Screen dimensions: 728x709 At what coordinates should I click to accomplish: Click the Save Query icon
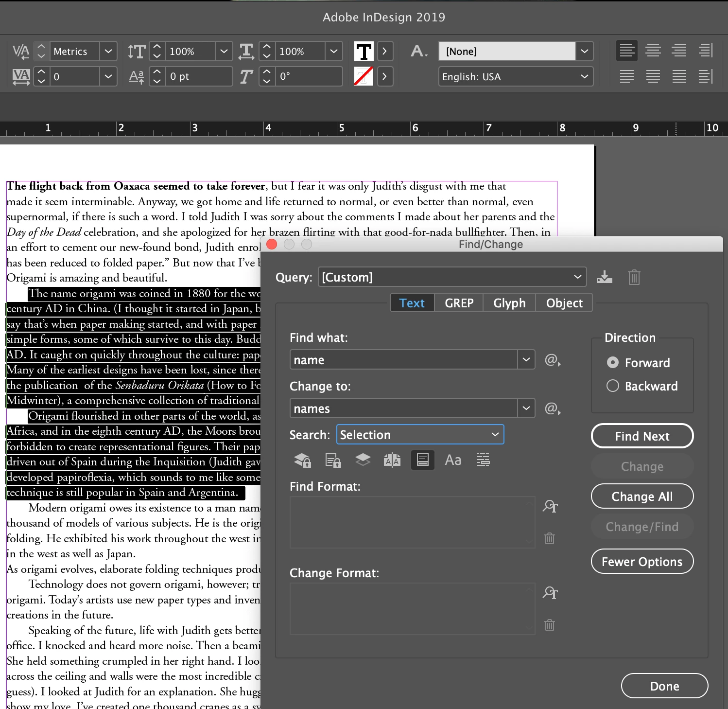[604, 277]
